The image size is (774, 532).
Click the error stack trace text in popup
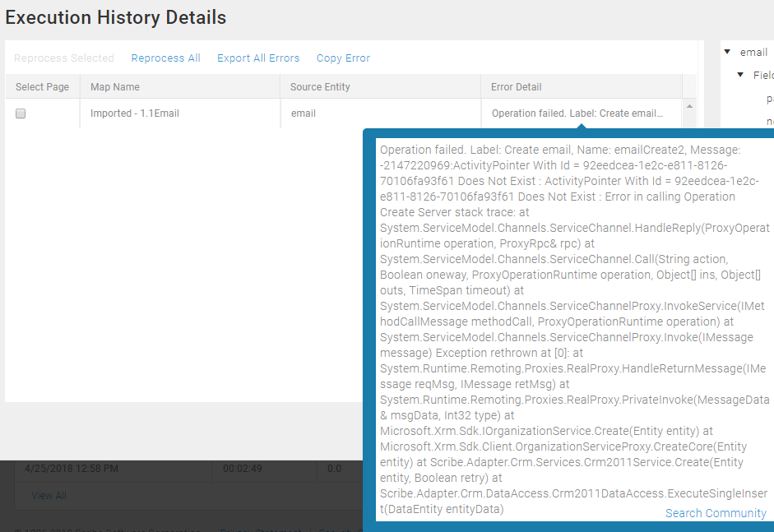(568, 329)
